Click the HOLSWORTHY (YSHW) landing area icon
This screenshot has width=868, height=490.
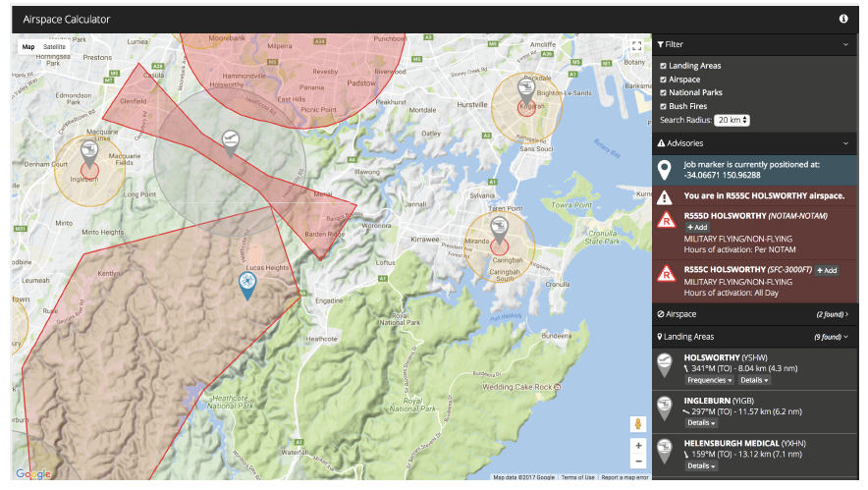665,365
